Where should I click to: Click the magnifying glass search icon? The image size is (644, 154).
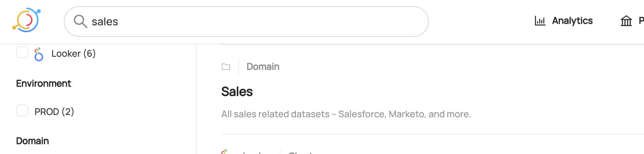click(80, 21)
